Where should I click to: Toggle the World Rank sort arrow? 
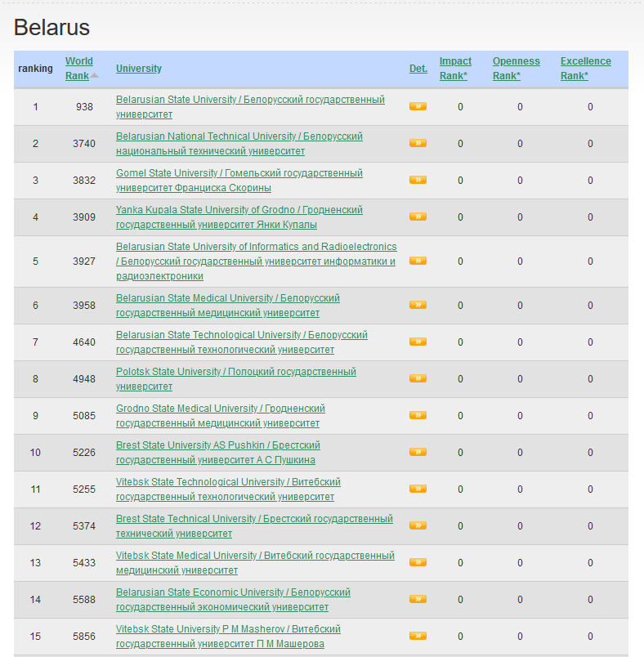tap(95, 75)
